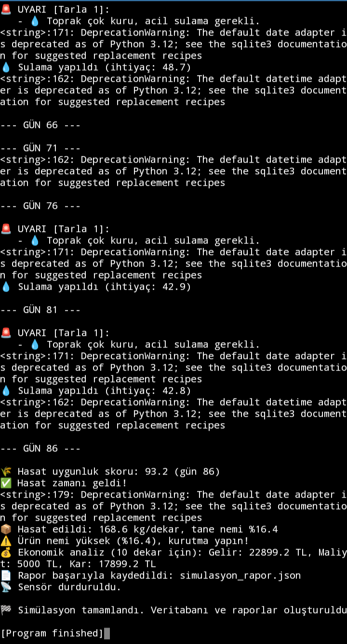The image size is (347, 644).
Task: Click the [Program finished] text
Action: coord(52,633)
